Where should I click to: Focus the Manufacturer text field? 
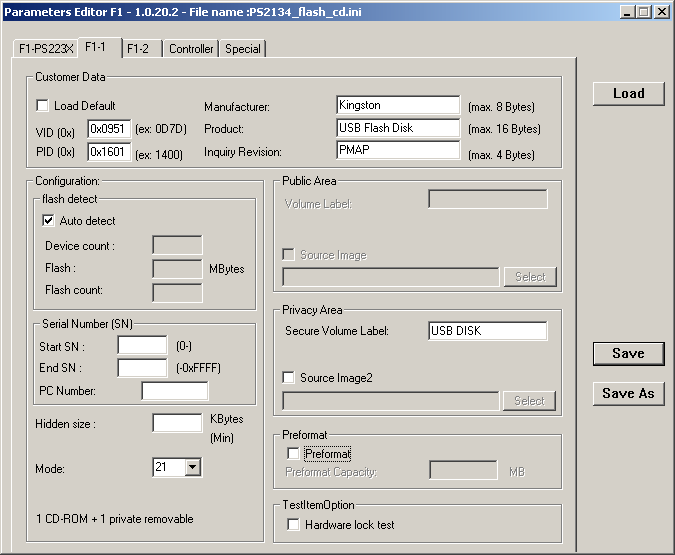pyautogui.click(x=398, y=105)
